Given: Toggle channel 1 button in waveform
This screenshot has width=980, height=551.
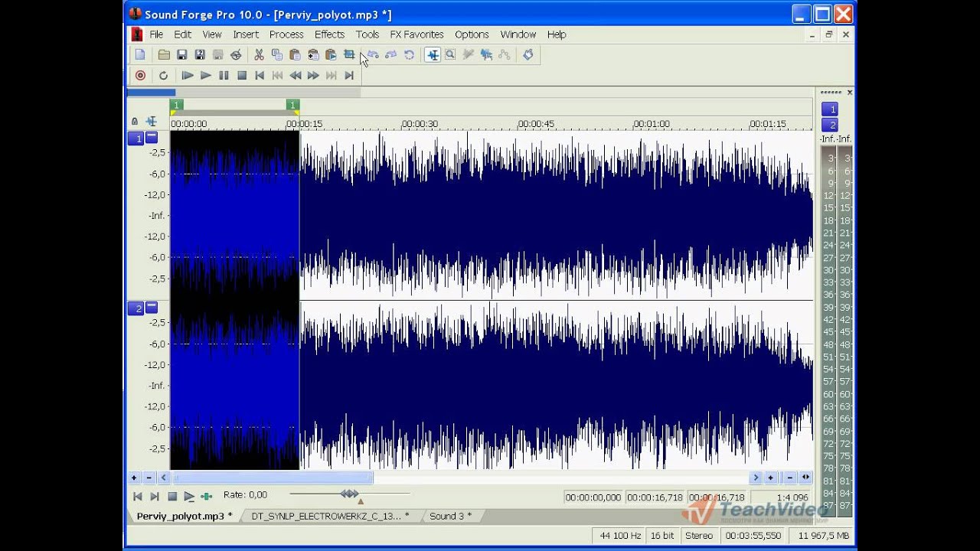Looking at the screenshot, I should (136, 139).
